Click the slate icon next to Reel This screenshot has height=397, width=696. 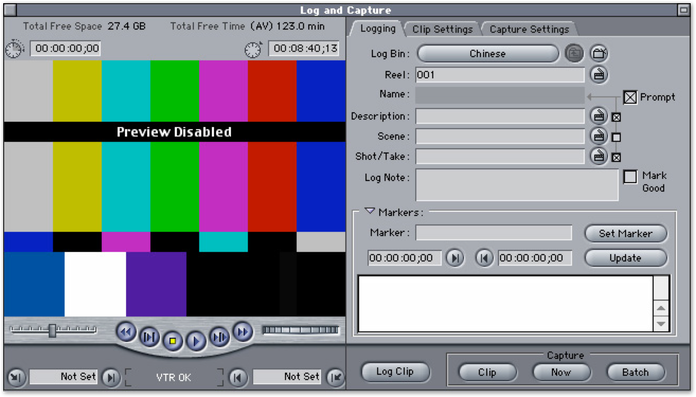click(599, 75)
